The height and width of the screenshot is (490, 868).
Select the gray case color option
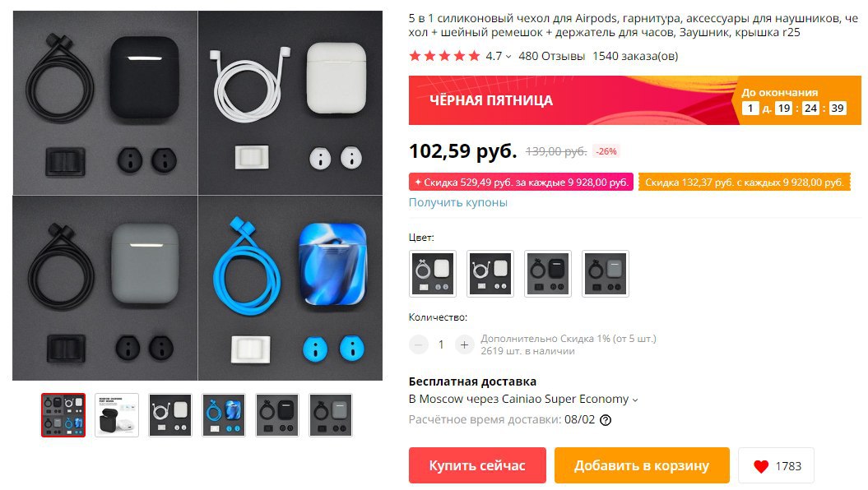click(x=606, y=274)
